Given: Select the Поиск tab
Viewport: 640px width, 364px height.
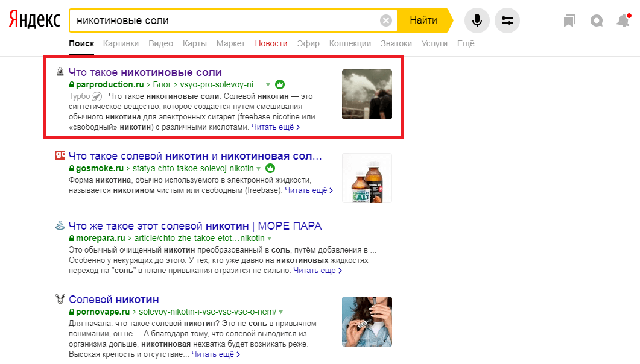Looking at the screenshot, I should (81, 43).
